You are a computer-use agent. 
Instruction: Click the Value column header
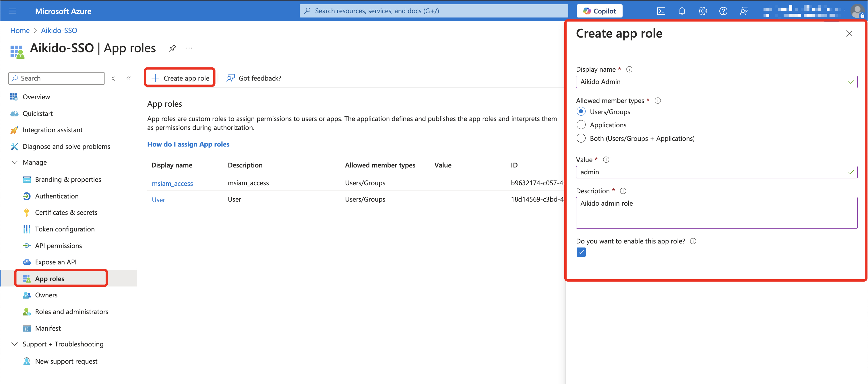pyautogui.click(x=443, y=165)
